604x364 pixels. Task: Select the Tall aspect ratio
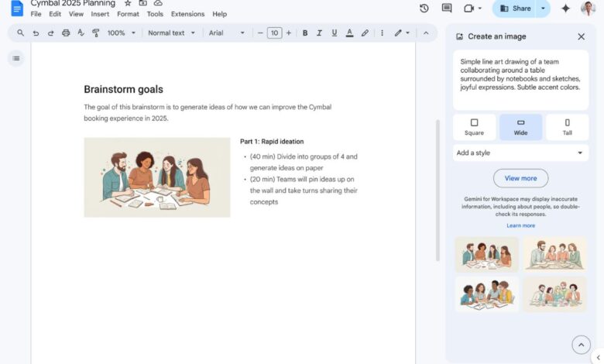(568, 127)
